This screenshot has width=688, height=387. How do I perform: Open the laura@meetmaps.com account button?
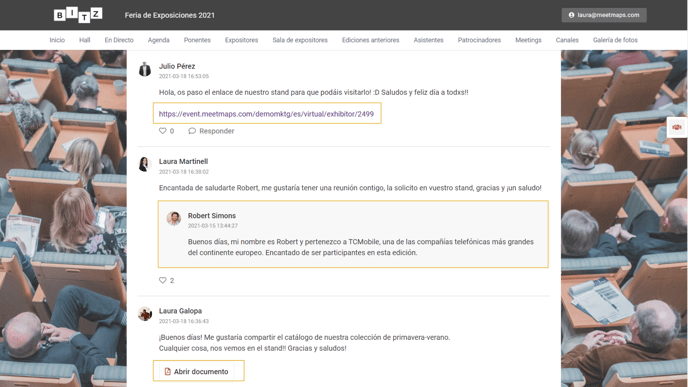coord(604,15)
